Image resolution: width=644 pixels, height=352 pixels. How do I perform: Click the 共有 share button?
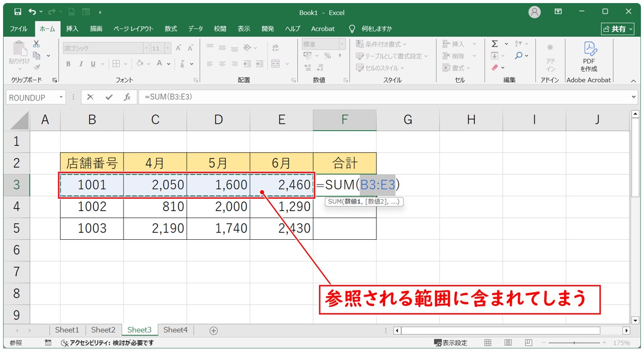pos(617,29)
